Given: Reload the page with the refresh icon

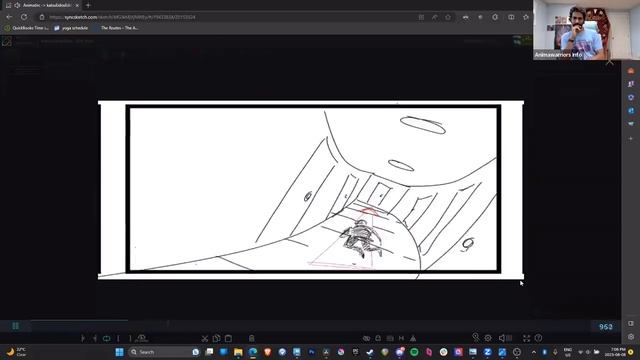Looking at the screenshot, I should 24,17.
